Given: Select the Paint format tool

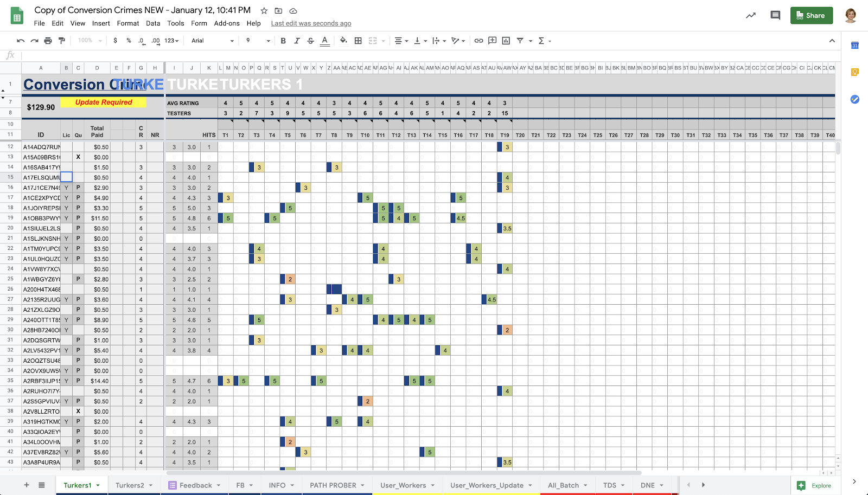Looking at the screenshot, I should coord(62,41).
